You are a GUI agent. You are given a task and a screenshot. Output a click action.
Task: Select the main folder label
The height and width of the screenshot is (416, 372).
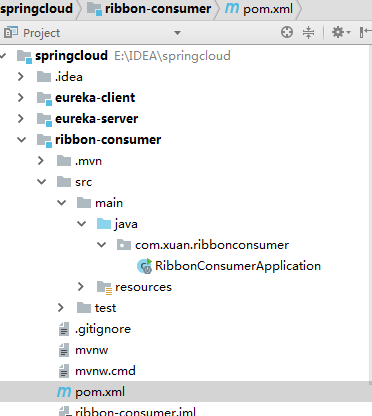[x=109, y=203]
